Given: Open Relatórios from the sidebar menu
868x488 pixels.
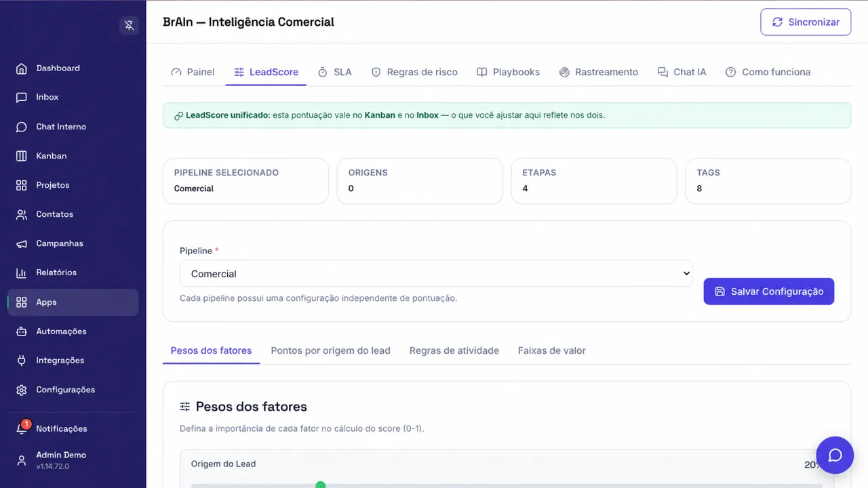Looking at the screenshot, I should click(73, 272).
